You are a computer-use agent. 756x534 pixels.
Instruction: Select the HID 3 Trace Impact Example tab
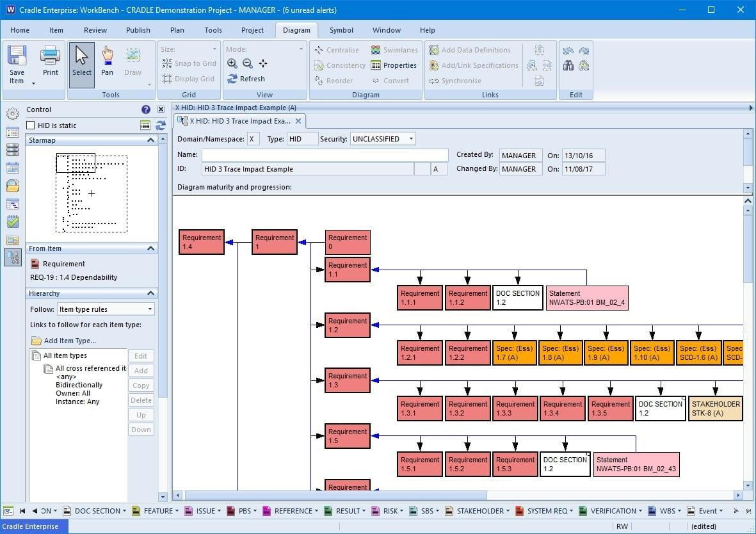240,120
